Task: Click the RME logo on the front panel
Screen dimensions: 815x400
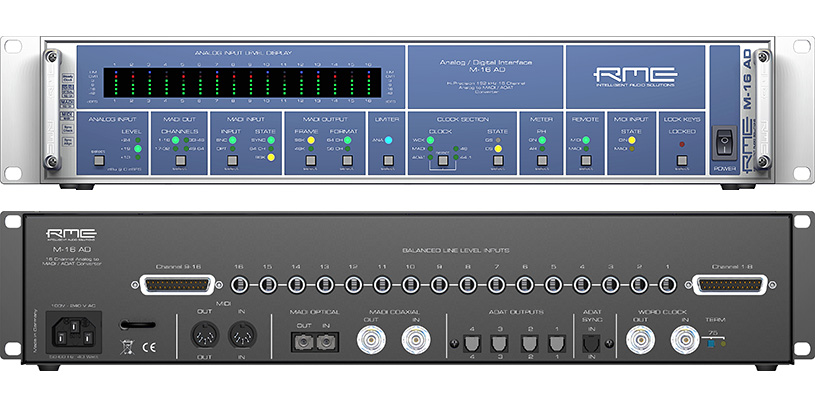Action: [x=635, y=77]
